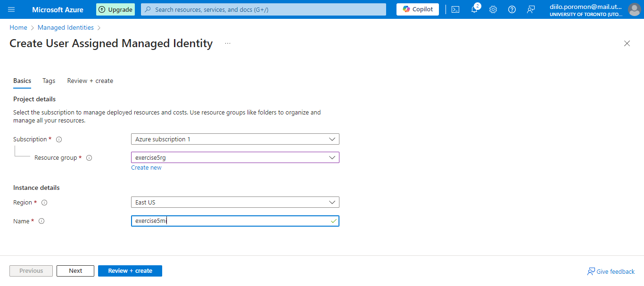Navigate back via Managed Identities breadcrumb
644x286 pixels.
tap(66, 27)
